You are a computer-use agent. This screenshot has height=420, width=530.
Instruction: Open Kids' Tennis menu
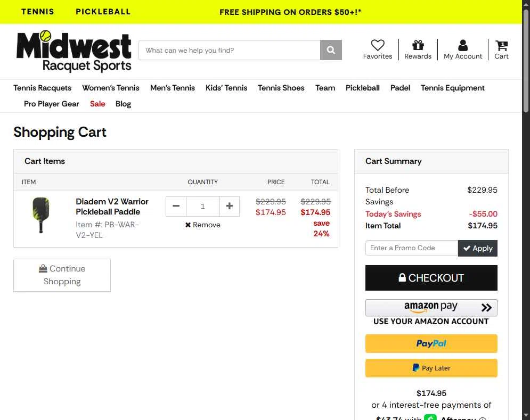[x=226, y=88]
